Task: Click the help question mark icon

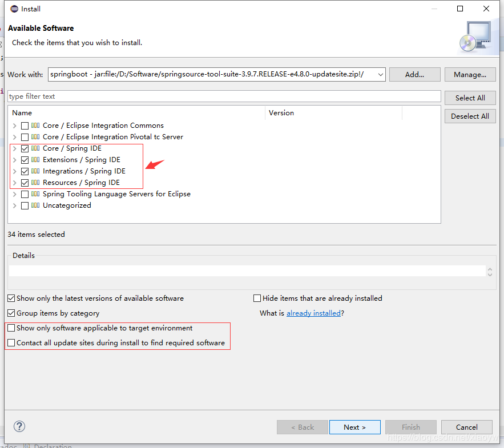Action: [19, 426]
